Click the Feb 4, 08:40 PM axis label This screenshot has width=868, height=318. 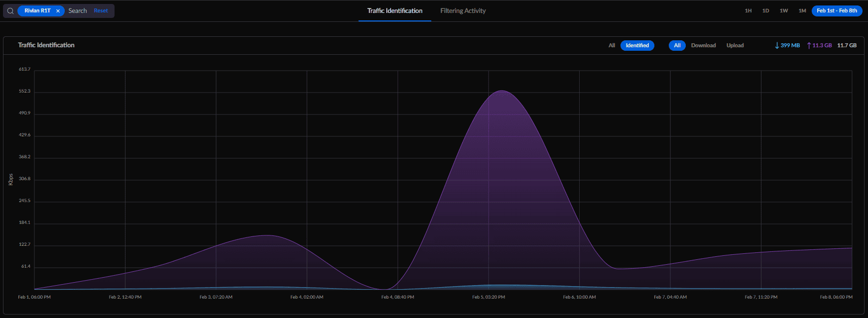click(397, 297)
